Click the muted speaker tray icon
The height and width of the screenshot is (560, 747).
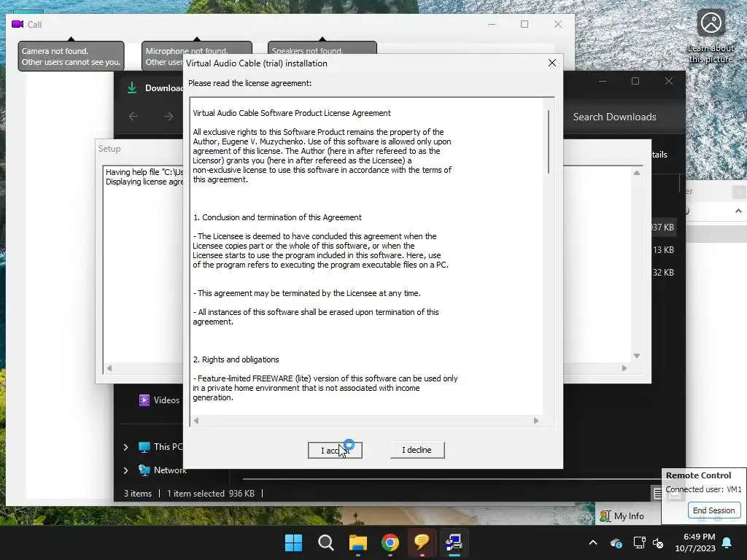[x=658, y=542]
